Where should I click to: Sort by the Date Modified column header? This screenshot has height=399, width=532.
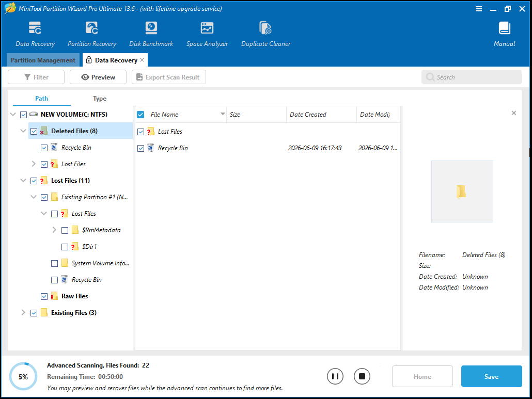[x=378, y=115]
